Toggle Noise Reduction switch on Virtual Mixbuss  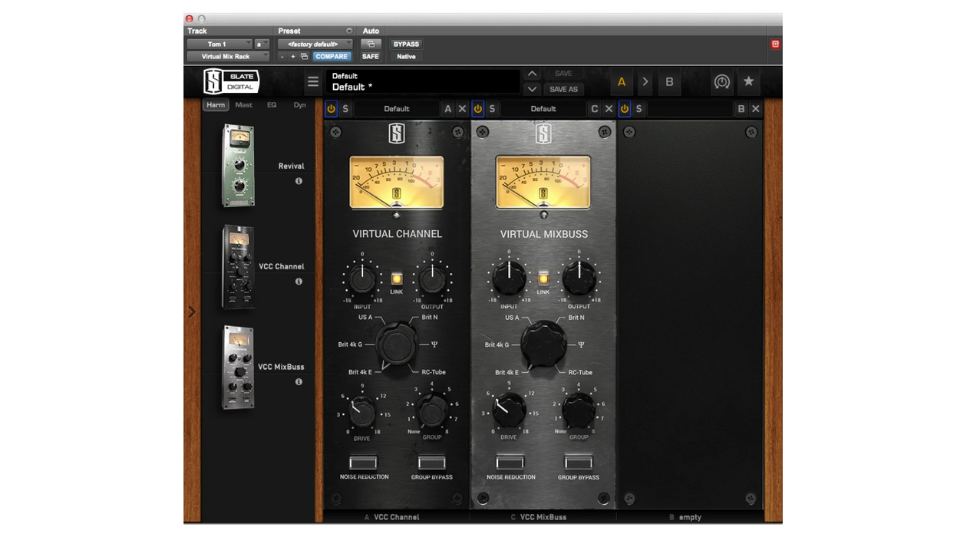click(510, 462)
